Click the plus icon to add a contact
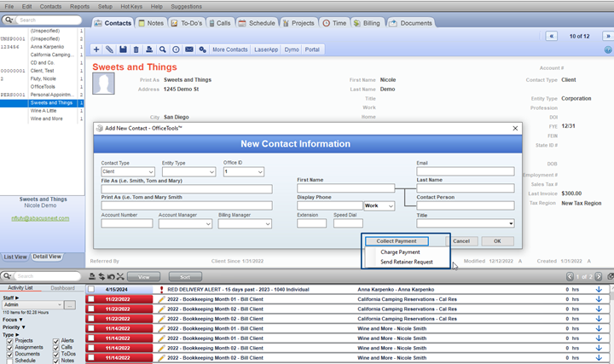The image size is (614, 364). coord(96,50)
